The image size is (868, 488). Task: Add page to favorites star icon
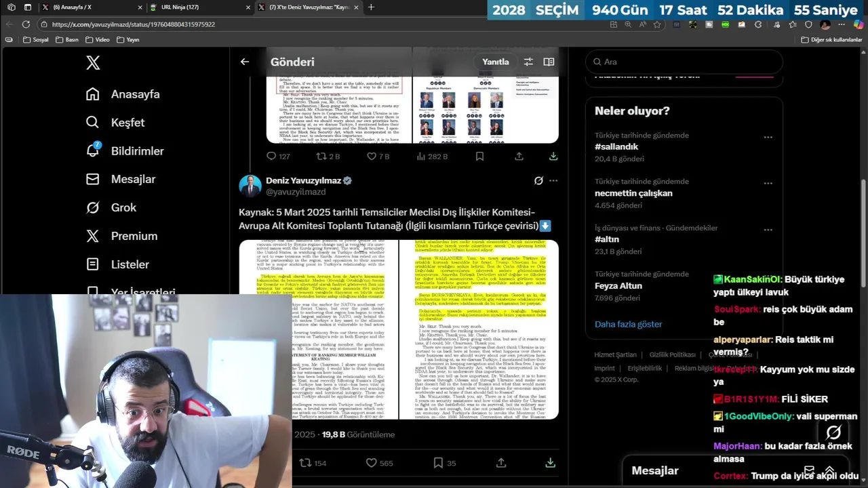657,24
